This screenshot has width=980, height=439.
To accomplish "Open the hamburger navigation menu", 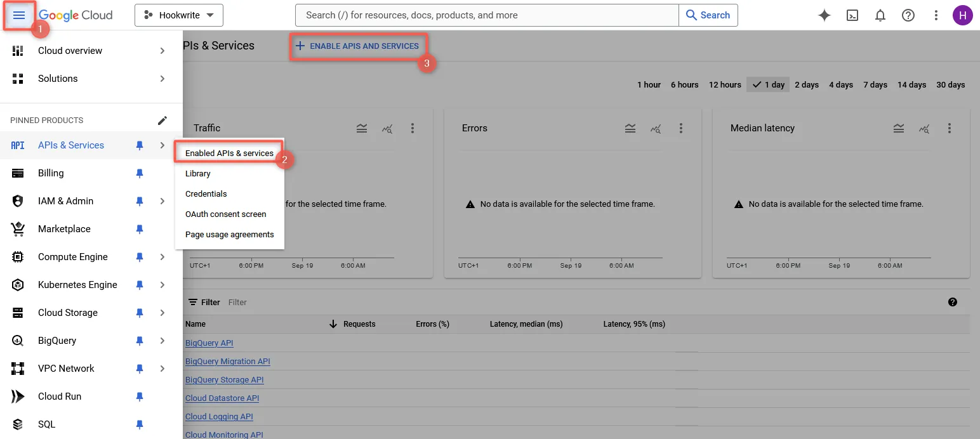I will tap(18, 15).
